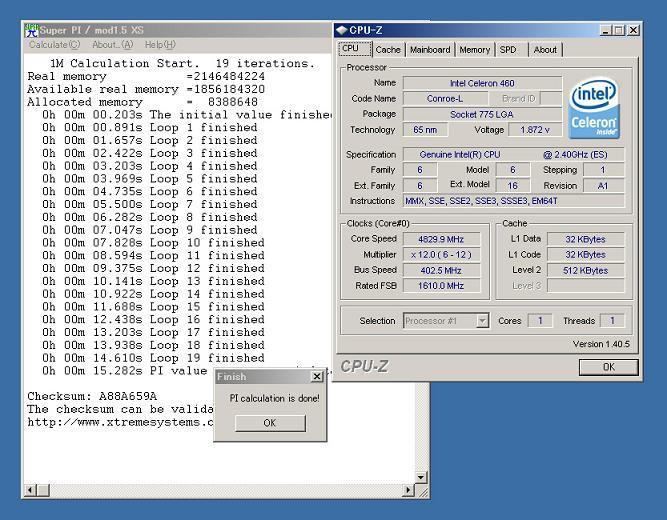
Task: Click the Specification field 'Genuine Intel(R) CPU'
Action: (513, 154)
